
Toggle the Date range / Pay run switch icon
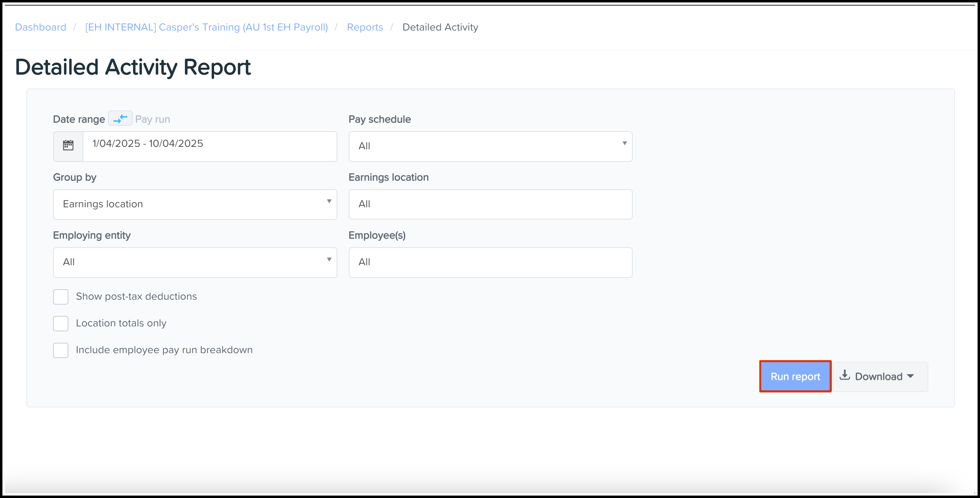tap(120, 118)
